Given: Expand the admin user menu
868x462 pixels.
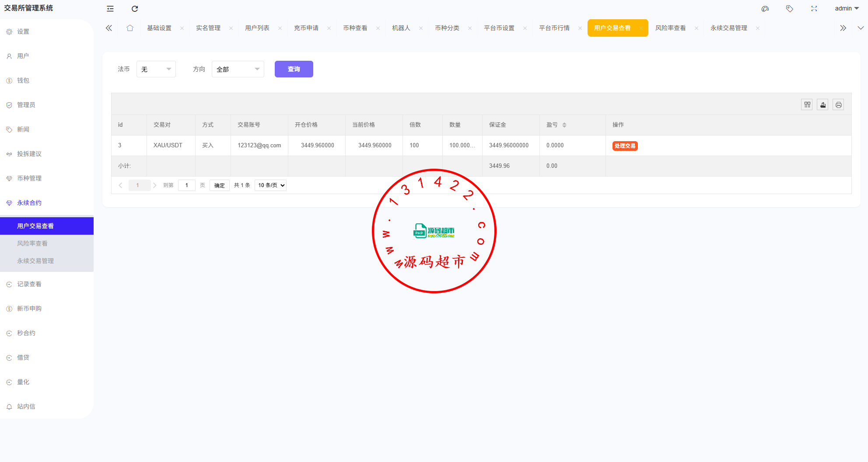Looking at the screenshot, I should 847,9.
